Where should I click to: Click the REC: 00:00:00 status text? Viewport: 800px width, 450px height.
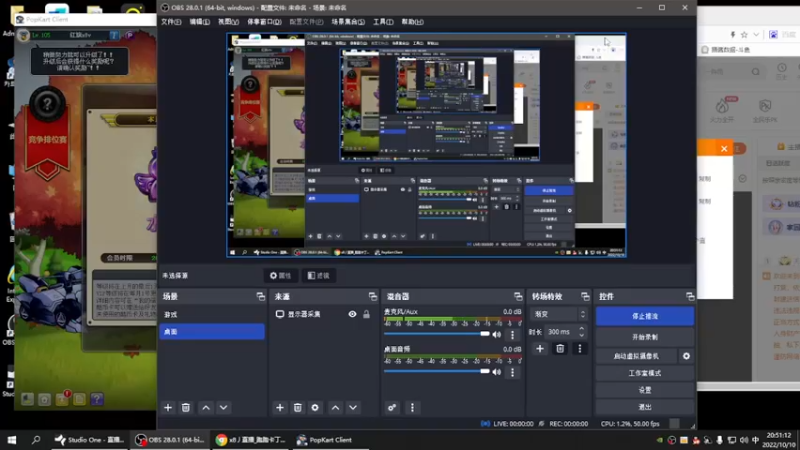(x=568, y=423)
